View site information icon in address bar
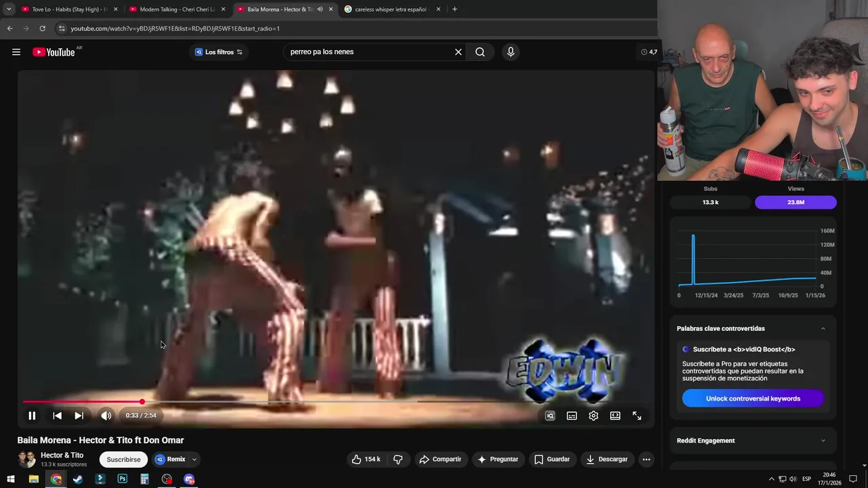The height and width of the screenshot is (488, 868). click(62, 28)
